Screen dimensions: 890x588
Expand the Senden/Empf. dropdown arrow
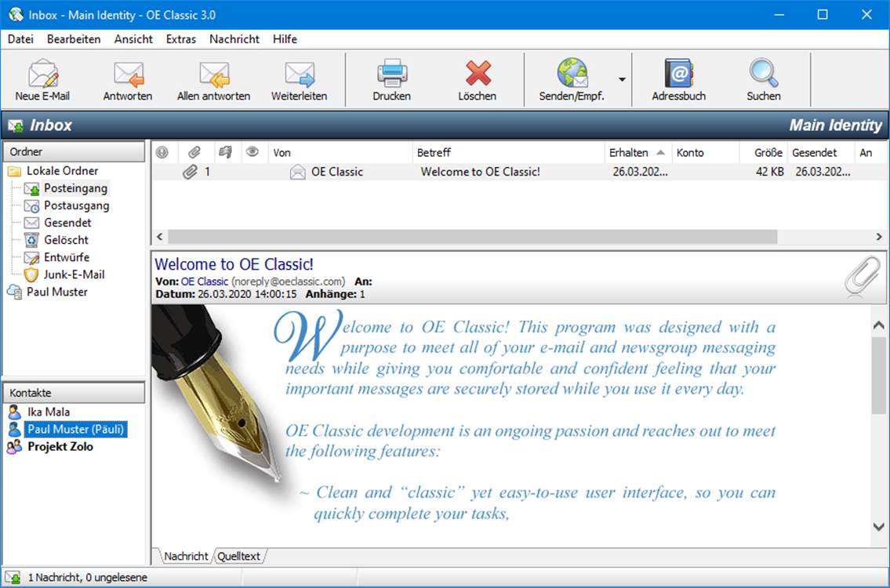point(622,79)
